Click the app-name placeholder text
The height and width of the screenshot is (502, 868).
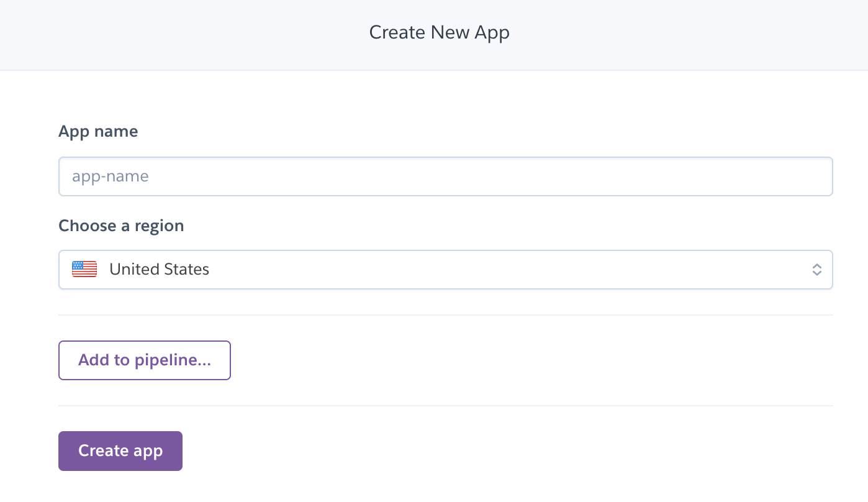tap(111, 176)
